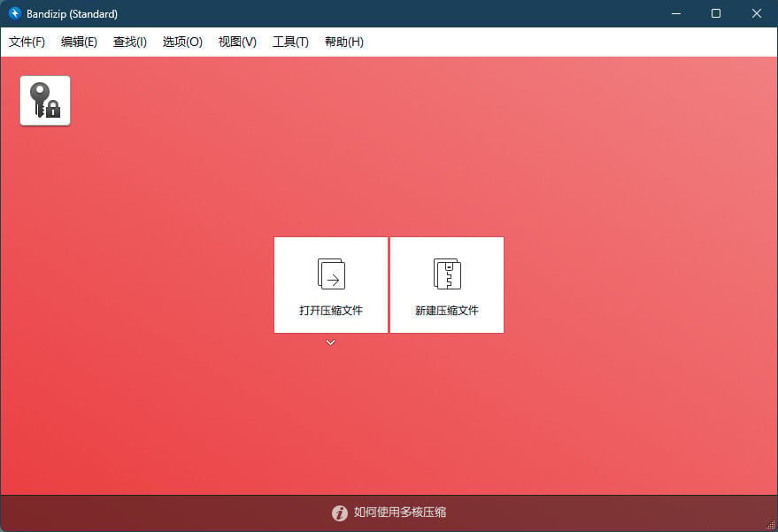Click the 打开压缩文件 text label

pos(331,311)
